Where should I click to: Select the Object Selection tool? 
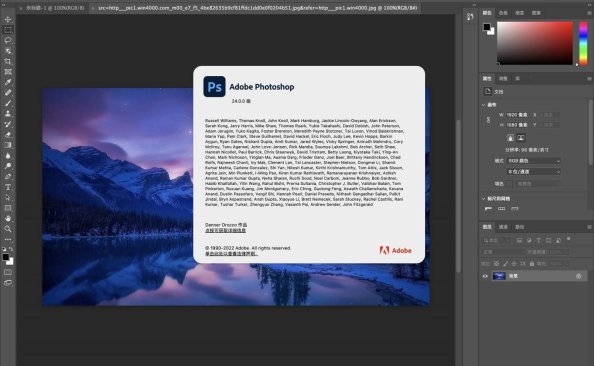coord(8,51)
